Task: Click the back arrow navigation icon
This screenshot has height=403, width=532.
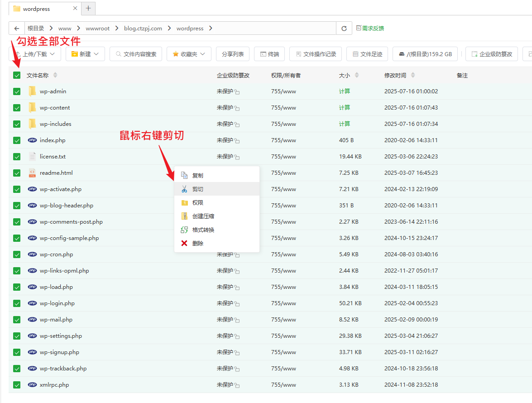Action: (x=17, y=29)
